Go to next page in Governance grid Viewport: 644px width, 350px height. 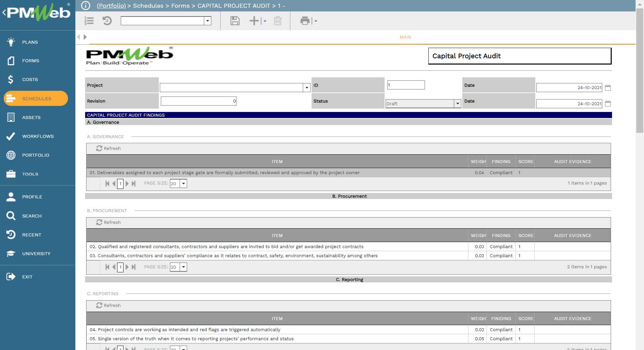127,184
